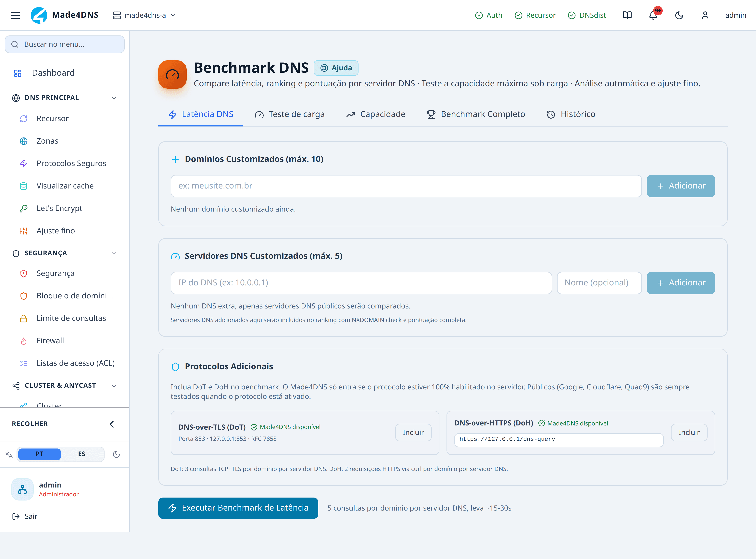Click the admin username in header
The image size is (756, 559).
click(736, 15)
